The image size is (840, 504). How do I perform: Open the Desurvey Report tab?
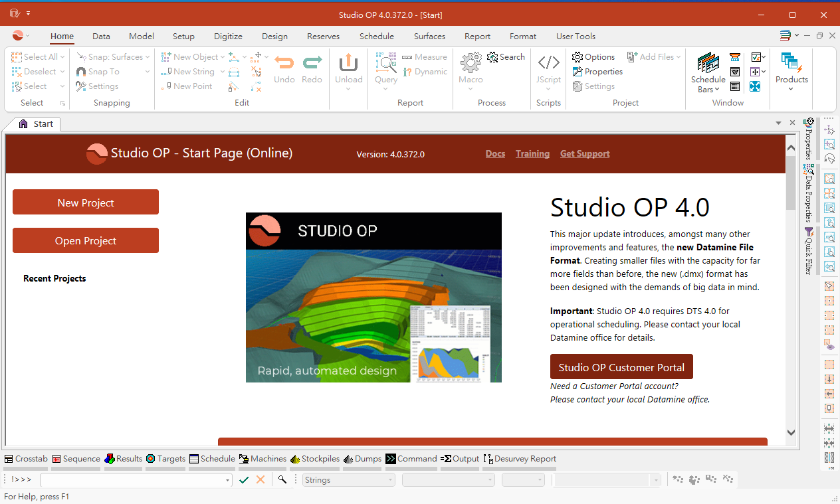point(520,459)
